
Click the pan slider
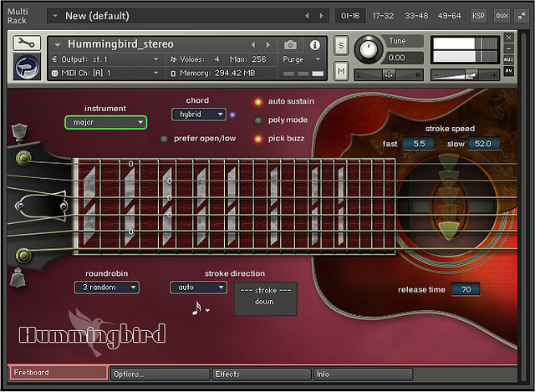[x=388, y=74]
